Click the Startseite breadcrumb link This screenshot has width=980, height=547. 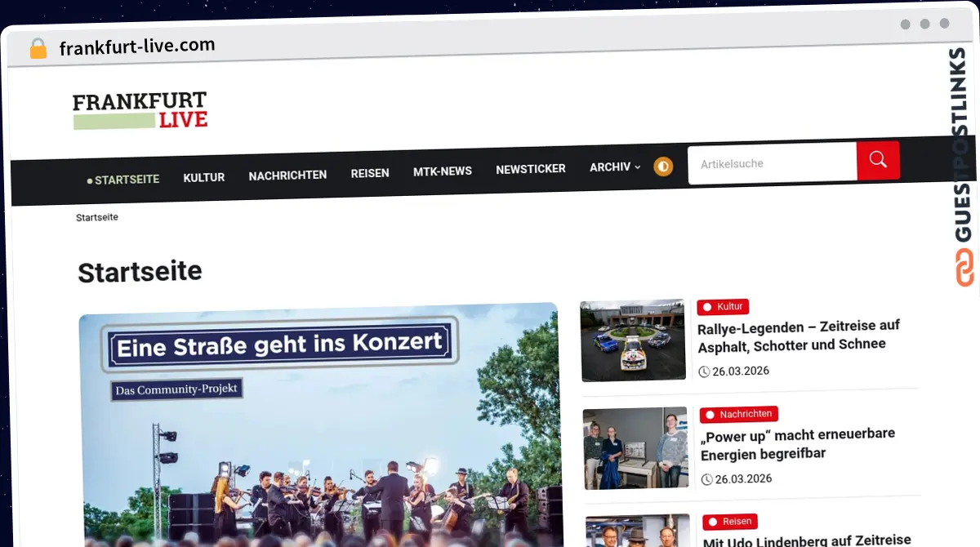[97, 218]
